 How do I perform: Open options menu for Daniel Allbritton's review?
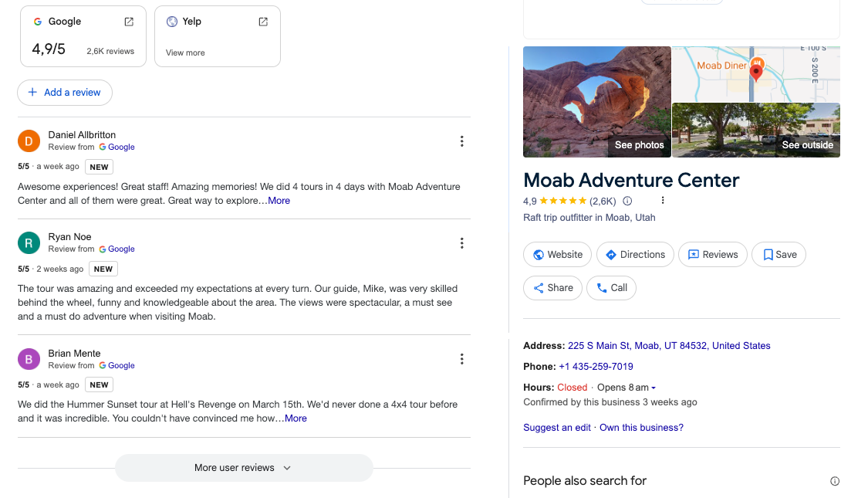pyautogui.click(x=461, y=141)
